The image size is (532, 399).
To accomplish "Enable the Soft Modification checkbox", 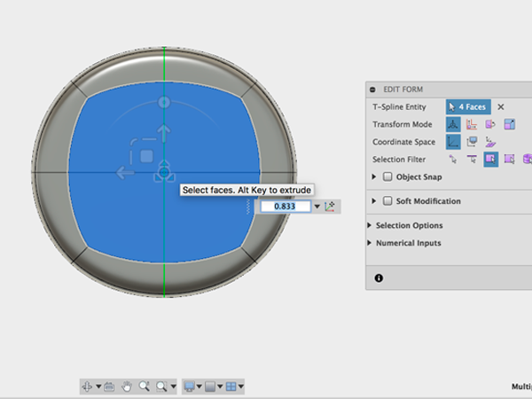I will [x=387, y=201].
